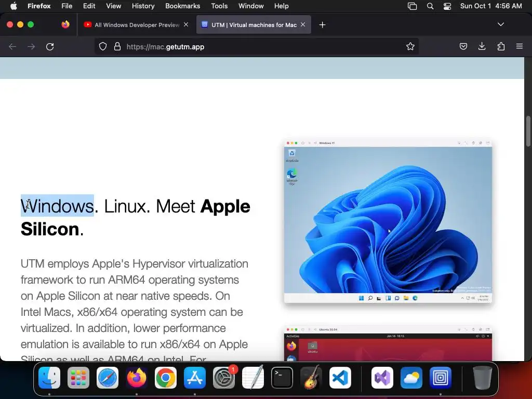This screenshot has height=399, width=532.
Task: Open Spotlight search in menu bar
Action: (x=430, y=6)
